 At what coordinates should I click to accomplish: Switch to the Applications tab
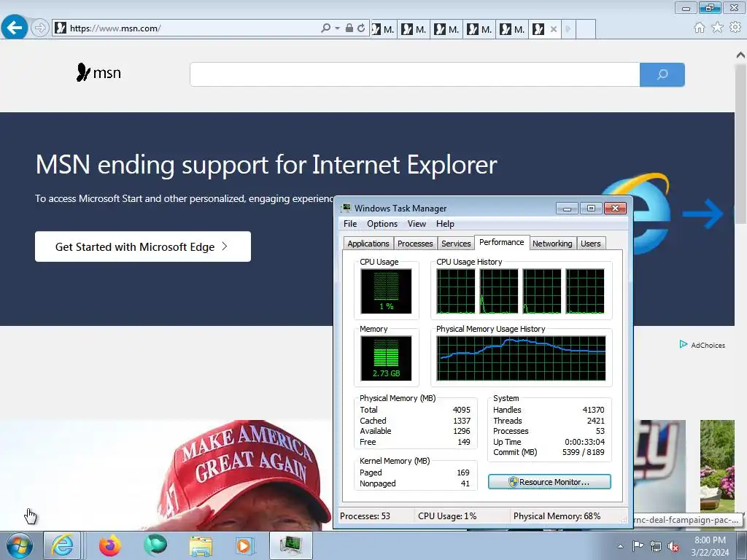(x=368, y=244)
